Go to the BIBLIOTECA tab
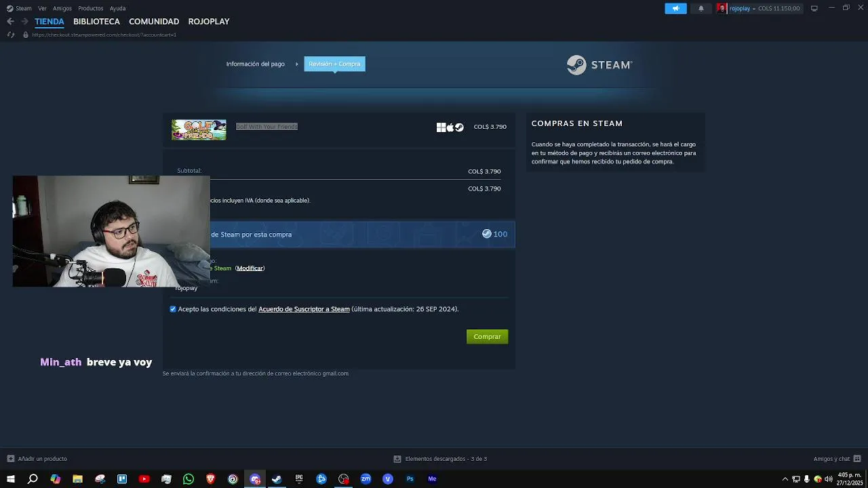The image size is (868, 488). (x=96, y=22)
